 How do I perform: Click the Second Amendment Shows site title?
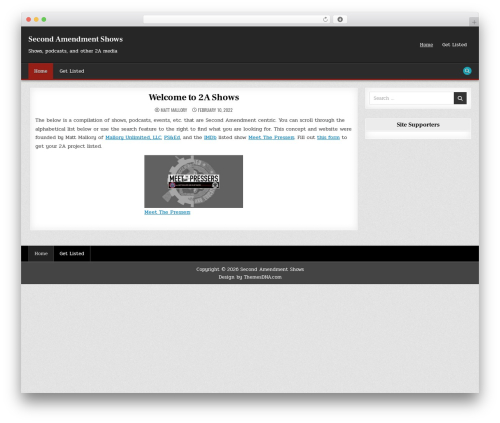(76, 39)
